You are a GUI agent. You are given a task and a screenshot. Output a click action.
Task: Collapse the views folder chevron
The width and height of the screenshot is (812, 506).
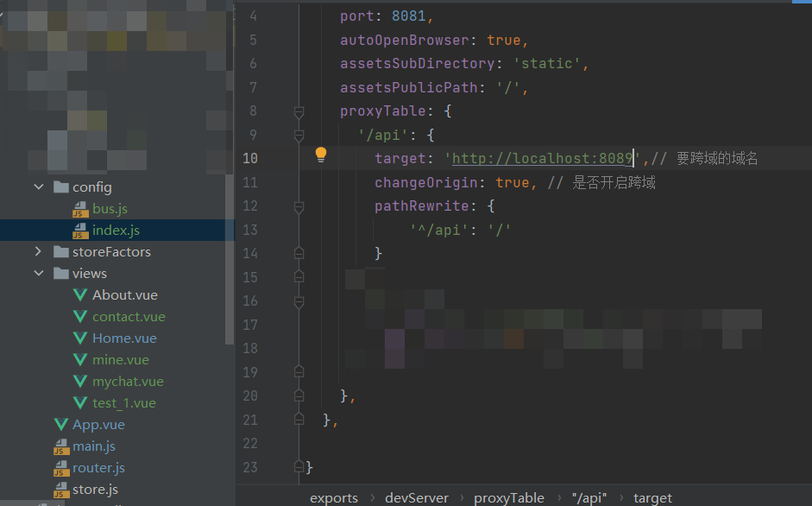pyautogui.click(x=39, y=273)
